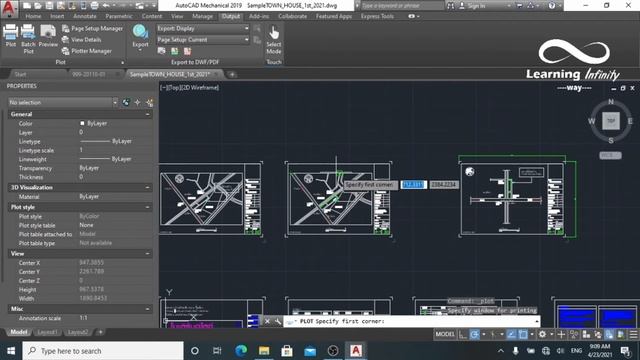Open the Express Tools ribbon tab
Image resolution: width=640 pixels, height=360 pixels.
click(377, 16)
